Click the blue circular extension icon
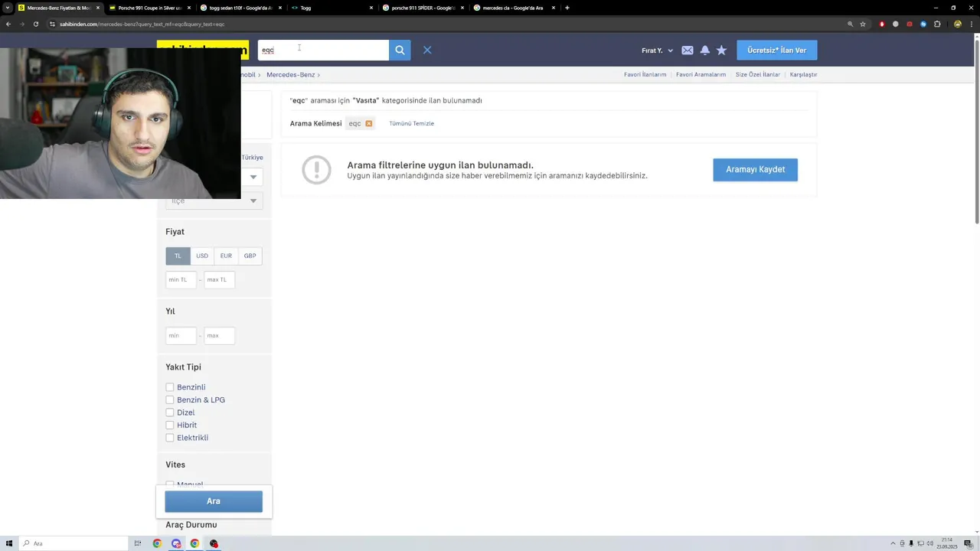 point(923,24)
